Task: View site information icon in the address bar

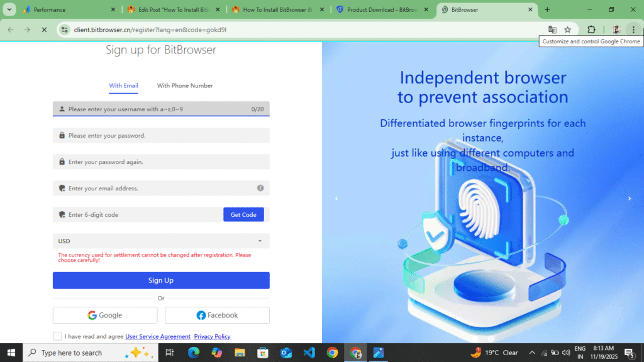Action: pyautogui.click(x=65, y=30)
